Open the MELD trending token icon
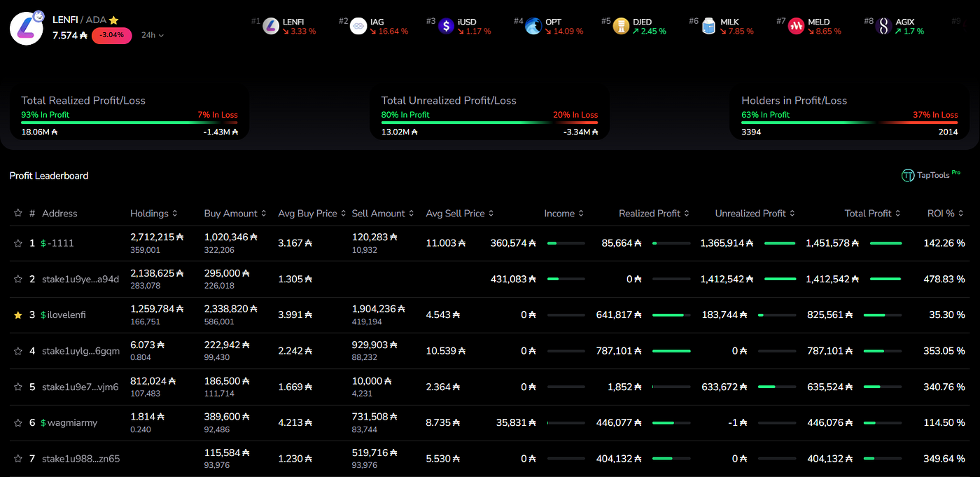Screen dimensions: 980x477 797,27
